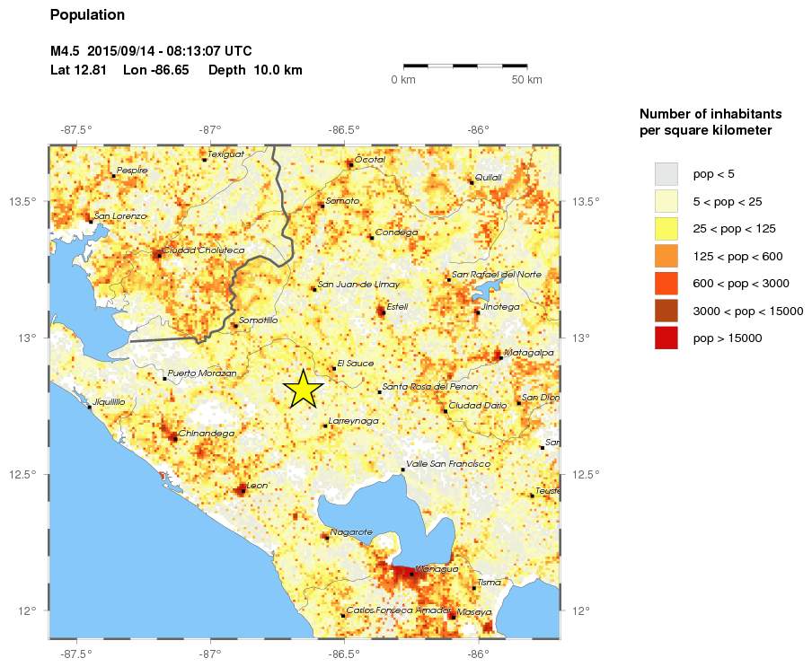Click the Matagalpa city marker

pyautogui.click(x=502, y=356)
